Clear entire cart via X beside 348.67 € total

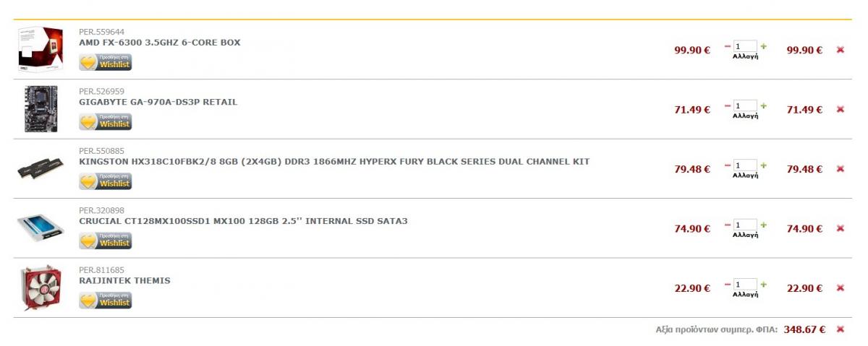[840, 329]
